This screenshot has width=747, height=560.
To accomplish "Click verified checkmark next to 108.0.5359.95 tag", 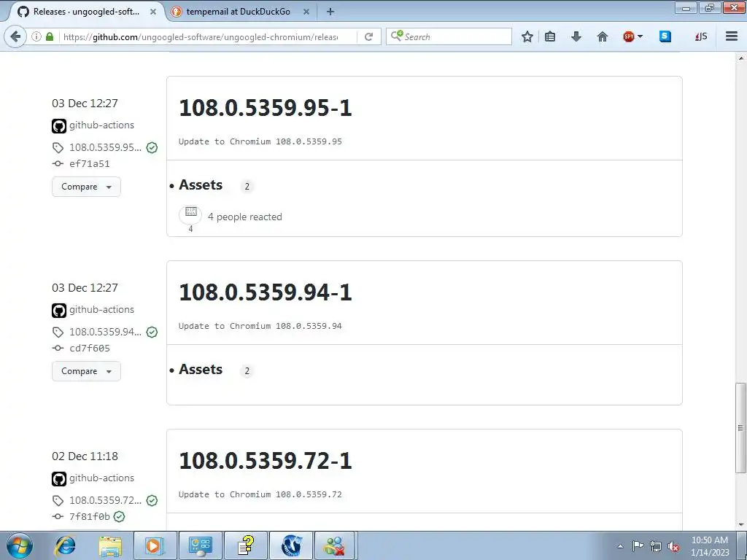I will point(152,147).
